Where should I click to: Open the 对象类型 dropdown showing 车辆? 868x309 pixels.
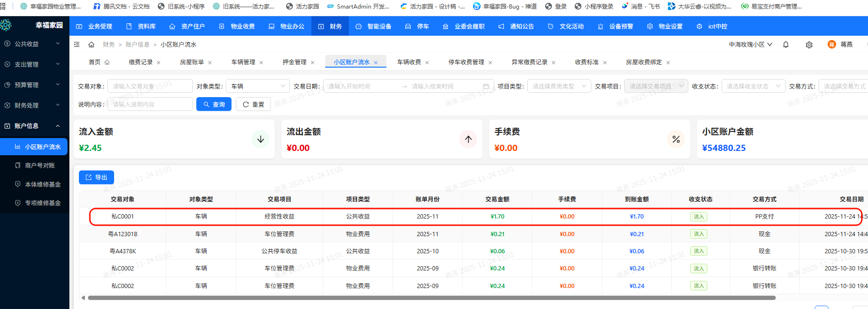point(257,86)
